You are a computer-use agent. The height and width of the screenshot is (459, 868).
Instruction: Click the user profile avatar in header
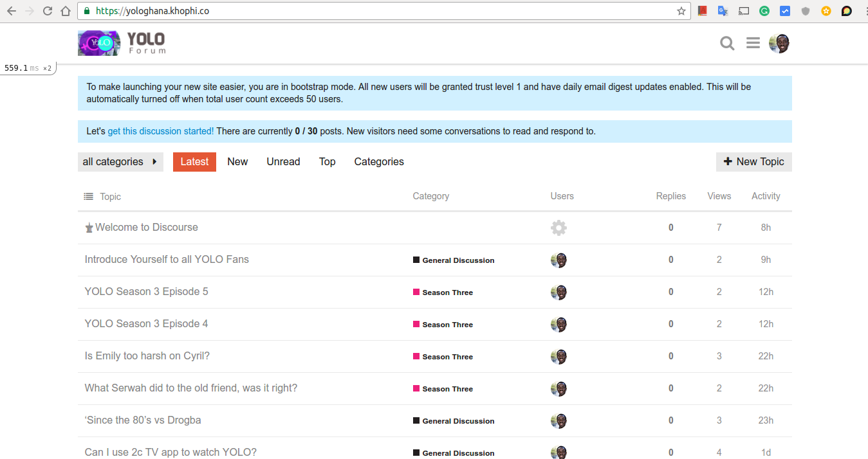click(779, 44)
